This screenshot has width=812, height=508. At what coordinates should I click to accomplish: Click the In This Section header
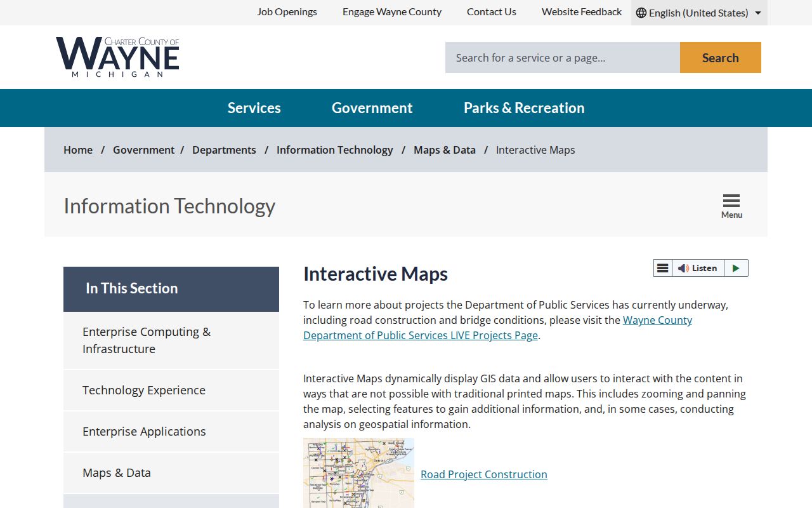coord(171,289)
